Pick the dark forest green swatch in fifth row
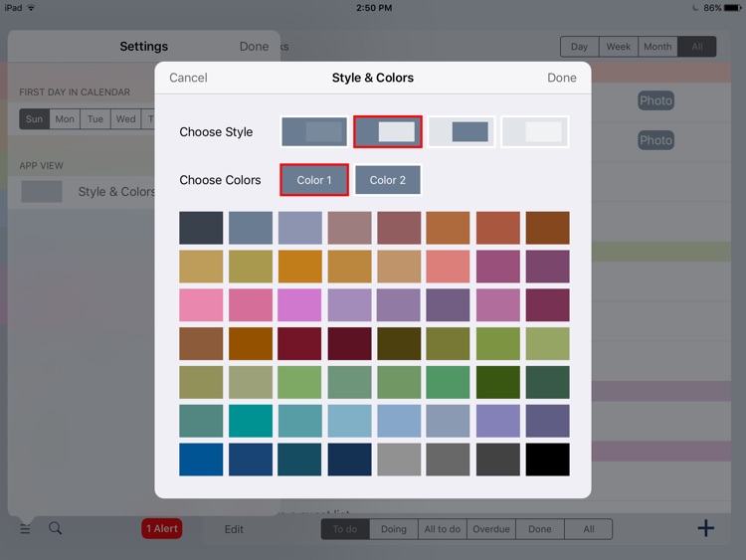 [x=497, y=382]
